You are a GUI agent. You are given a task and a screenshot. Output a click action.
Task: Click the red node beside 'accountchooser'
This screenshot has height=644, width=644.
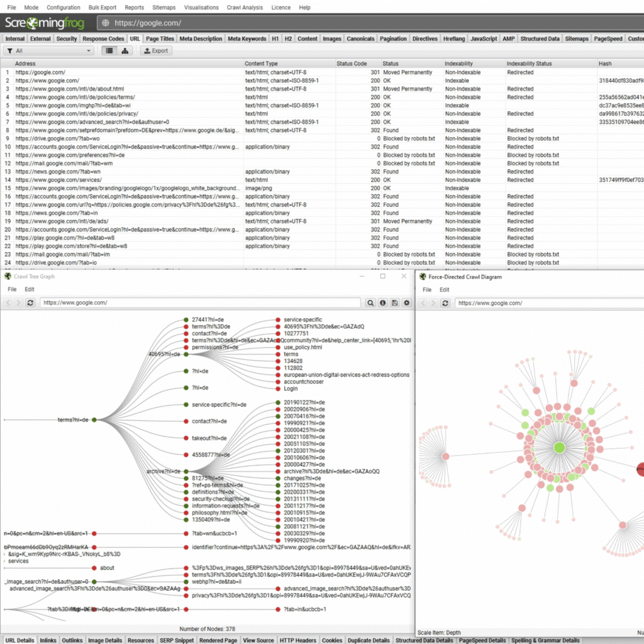click(278, 382)
